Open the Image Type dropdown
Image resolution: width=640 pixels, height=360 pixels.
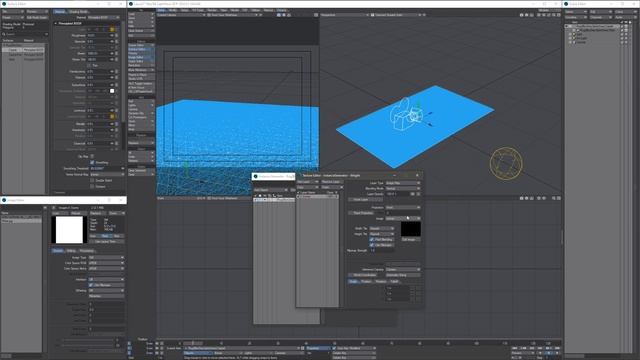click(x=107, y=258)
